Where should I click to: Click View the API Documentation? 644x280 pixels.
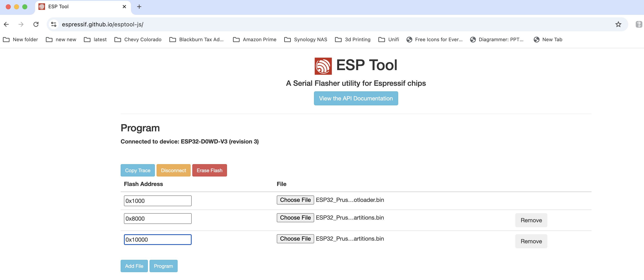click(x=356, y=98)
